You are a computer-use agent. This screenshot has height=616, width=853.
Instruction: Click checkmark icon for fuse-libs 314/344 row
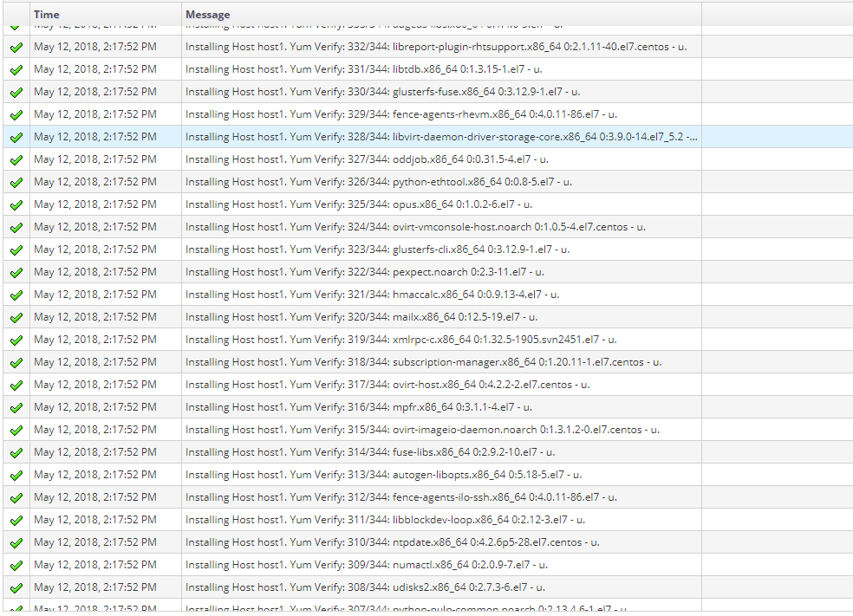click(16, 452)
